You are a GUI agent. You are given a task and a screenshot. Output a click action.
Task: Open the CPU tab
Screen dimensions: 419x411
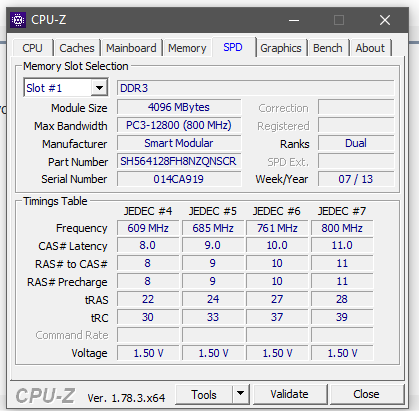point(32,48)
